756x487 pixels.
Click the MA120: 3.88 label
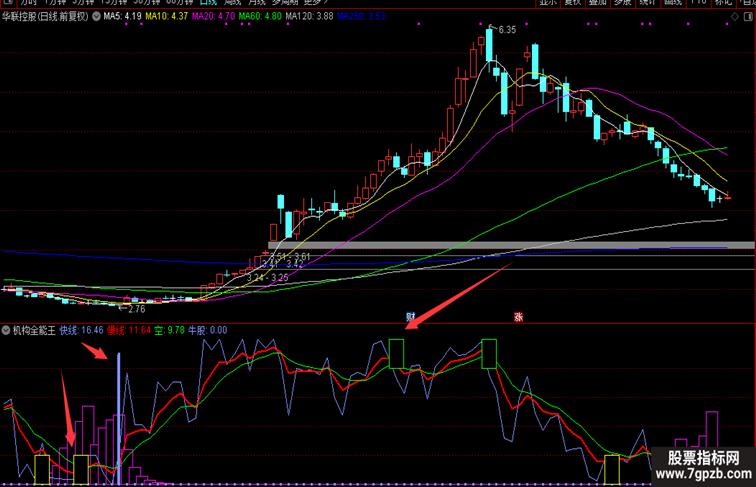(x=309, y=16)
